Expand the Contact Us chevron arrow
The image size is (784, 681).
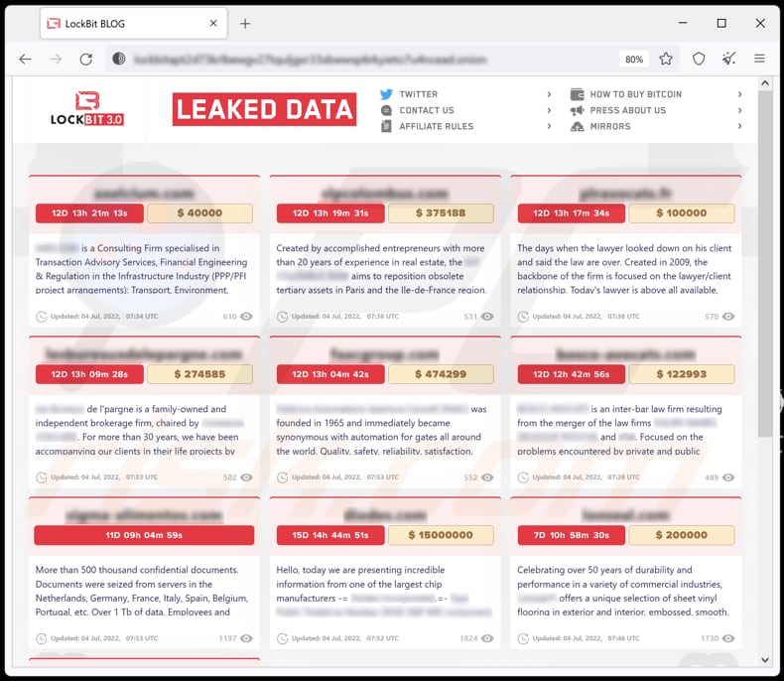(549, 110)
